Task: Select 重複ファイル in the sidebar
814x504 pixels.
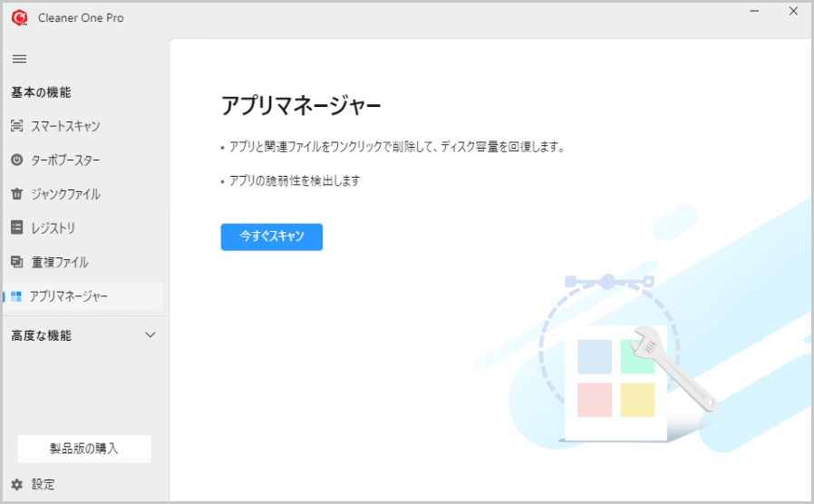Action: pyautogui.click(x=60, y=262)
